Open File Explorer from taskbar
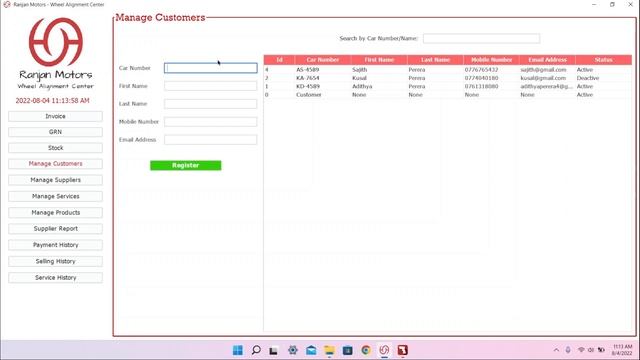Viewport: 640px width, 360px height. click(x=329, y=350)
